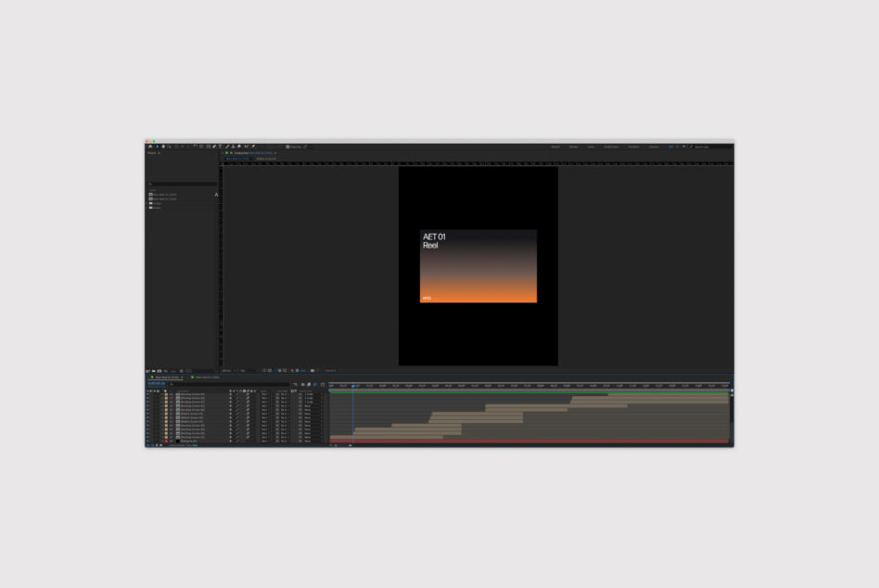Click the AET 01 Reel composition preview
The width and height of the screenshot is (879, 588).
coord(478,266)
